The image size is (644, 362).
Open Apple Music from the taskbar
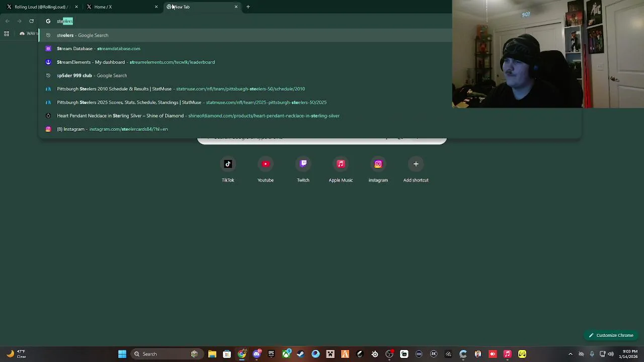[507, 354]
